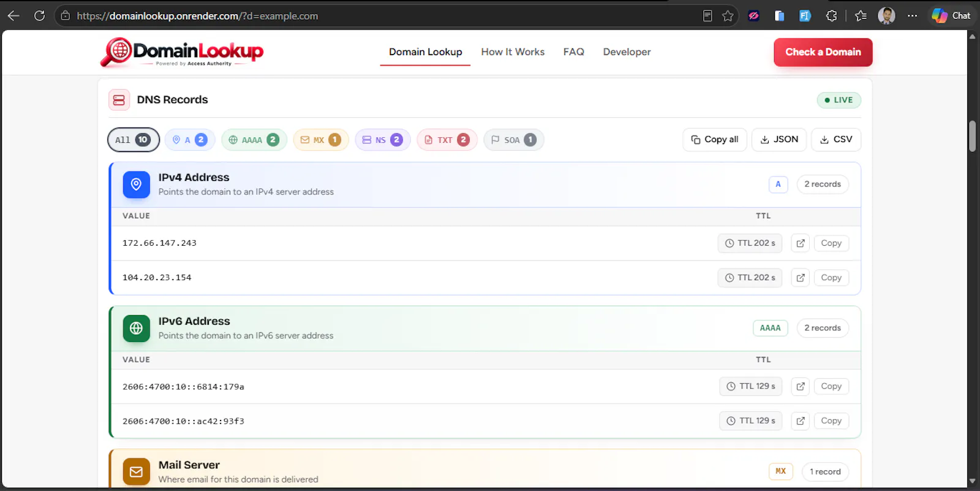Open external link for 2606:4700:10::6814:179a
The height and width of the screenshot is (491, 980).
(800, 386)
